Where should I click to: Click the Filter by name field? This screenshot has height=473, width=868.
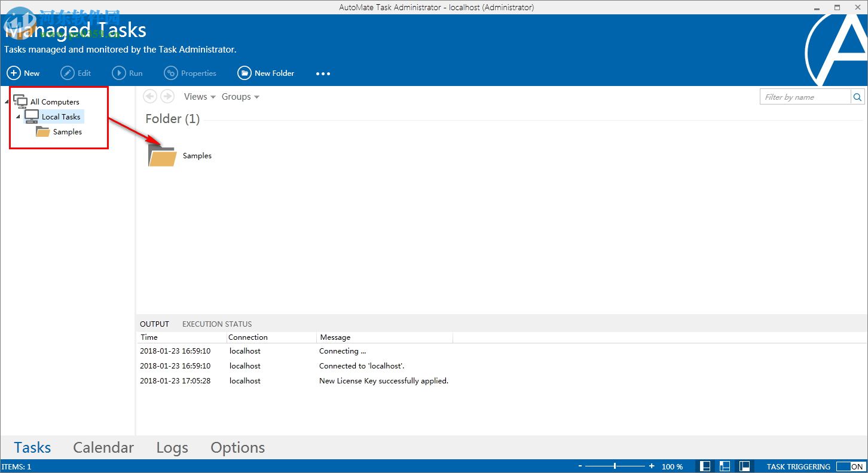[x=801, y=96]
